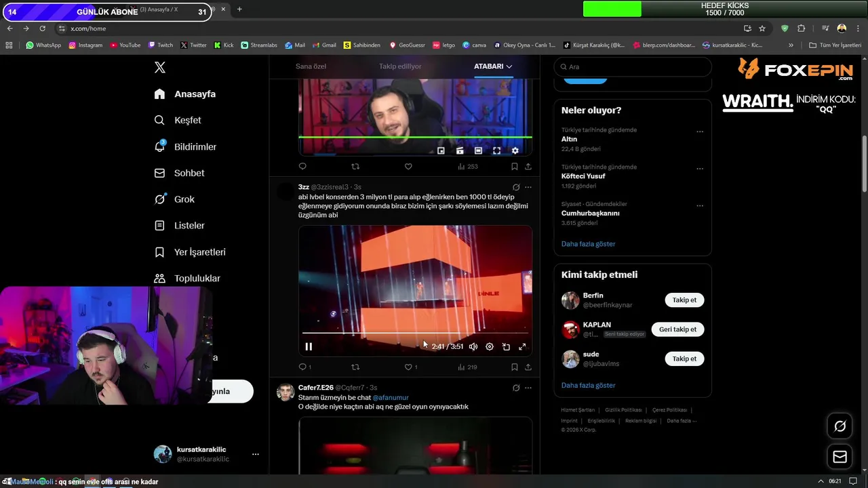Bookmark the top streamer video post
The image size is (868, 488).
coord(515,166)
